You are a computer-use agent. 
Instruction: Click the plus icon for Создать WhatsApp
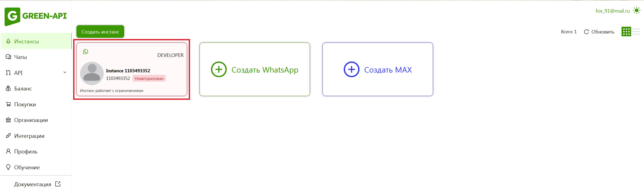[x=219, y=69]
